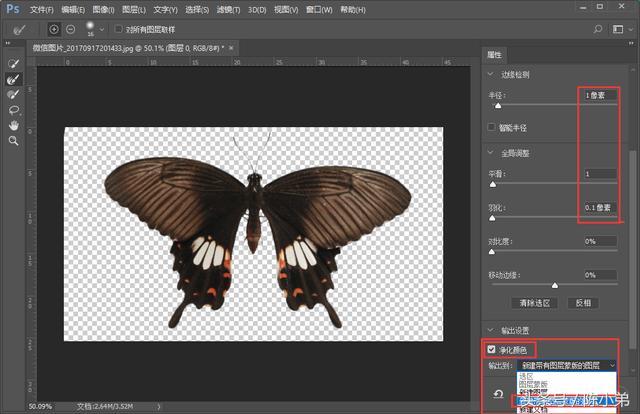The width and height of the screenshot is (640, 414).
Task: Collapse the 全局调整 section
Action: [491, 153]
